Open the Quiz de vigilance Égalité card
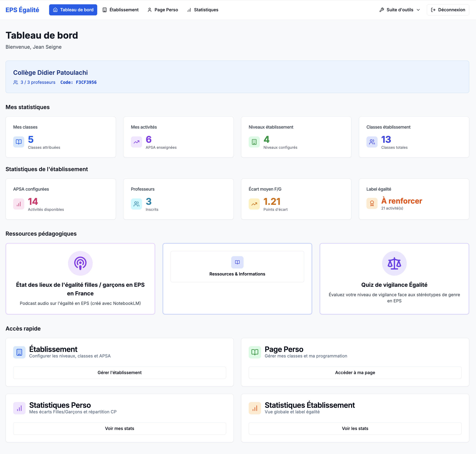 tap(394, 285)
